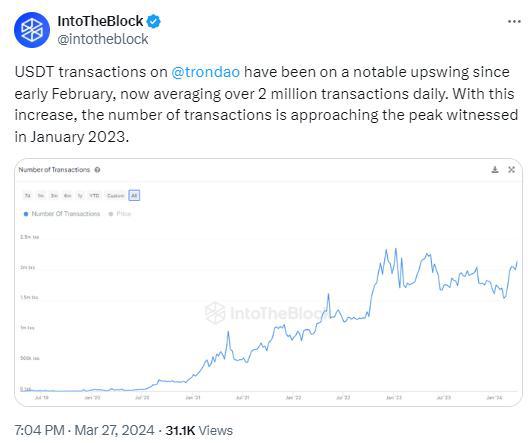The height and width of the screenshot is (443, 532).
Task: Click the blue verified badge
Action: pyautogui.click(x=154, y=21)
